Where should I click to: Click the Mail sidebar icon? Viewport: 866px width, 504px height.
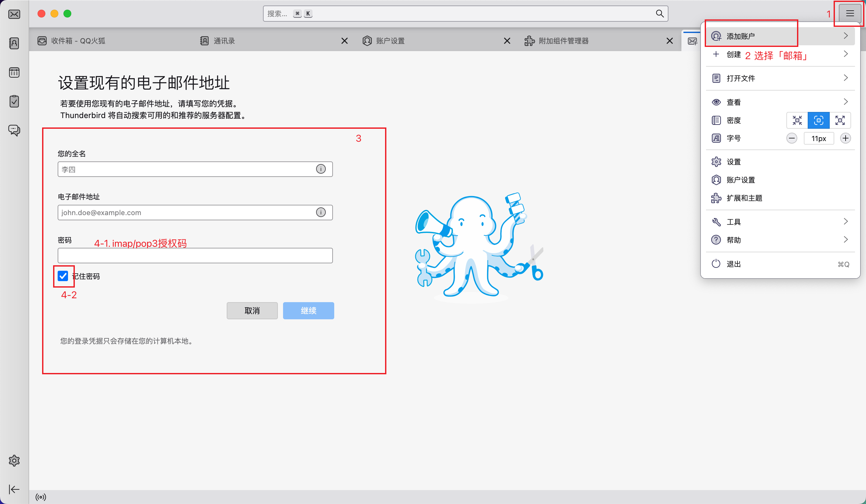tap(14, 14)
